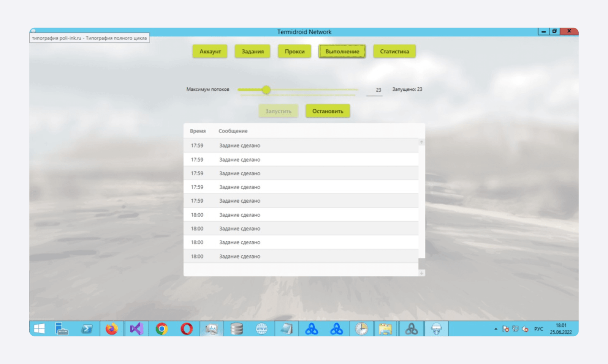Screen dimensions: 608x364
Task: Open the globe www taskbar icon
Action: coord(261,329)
